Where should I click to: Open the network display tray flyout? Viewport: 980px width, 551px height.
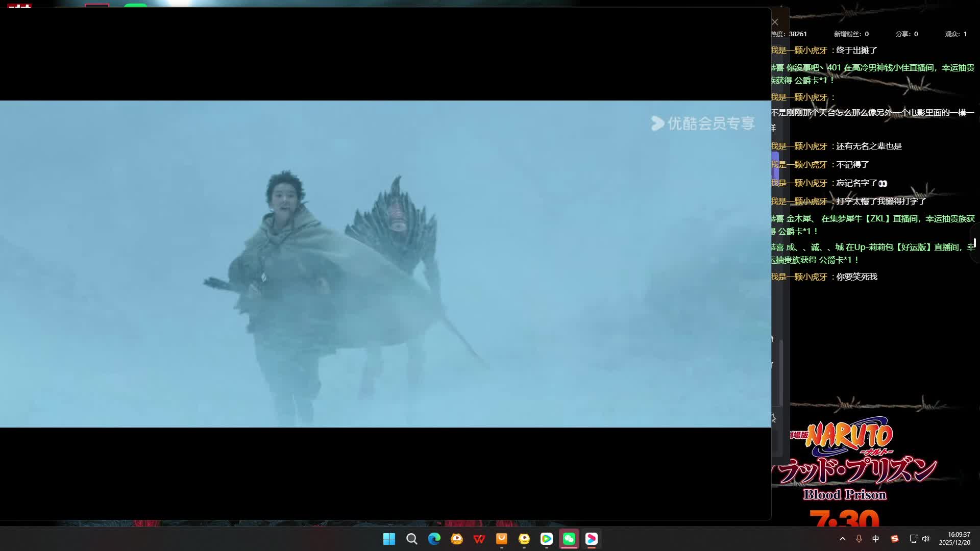pos(913,539)
